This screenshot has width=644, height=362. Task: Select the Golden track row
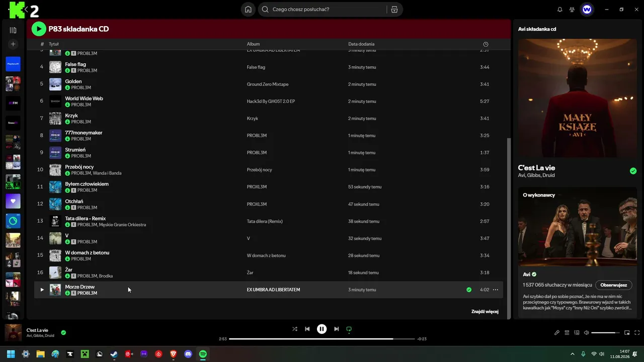pyautogui.click(x=269, y=84)
